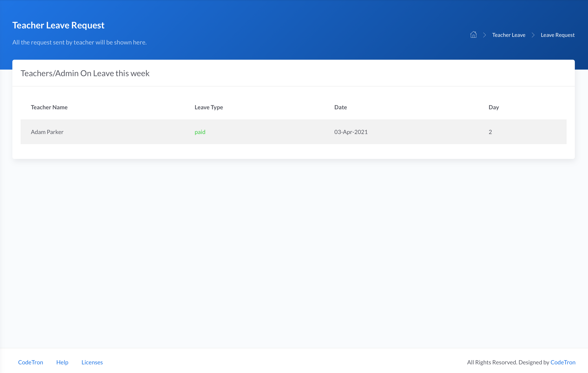Click the chevron before Leave Request
588x373 pixels.
tap(533, 35)
